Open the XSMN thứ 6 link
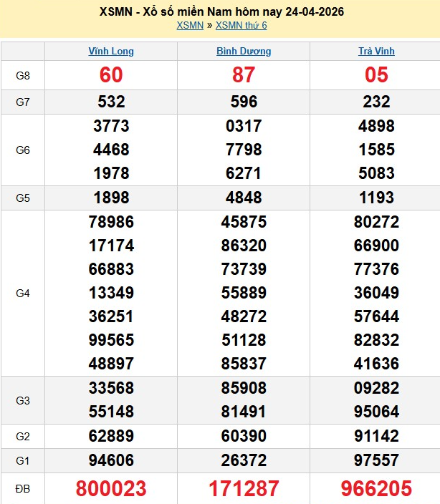The height and width of the screenshot is (504, 440). [241, 26]
